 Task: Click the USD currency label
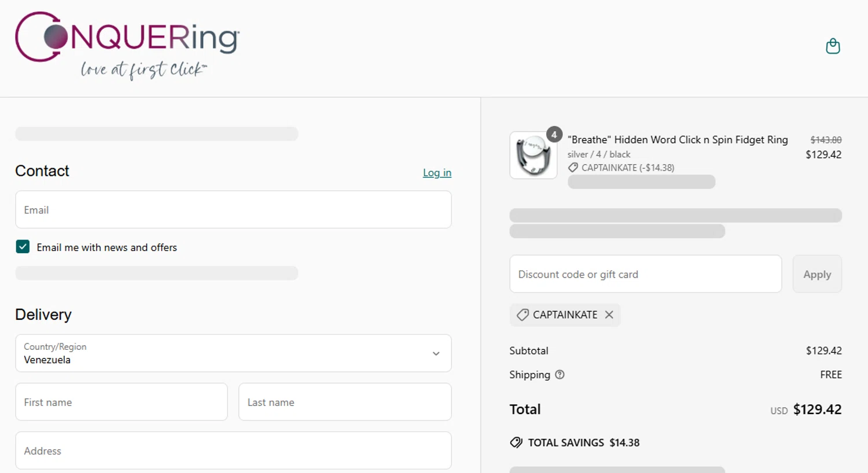[779, 411]
